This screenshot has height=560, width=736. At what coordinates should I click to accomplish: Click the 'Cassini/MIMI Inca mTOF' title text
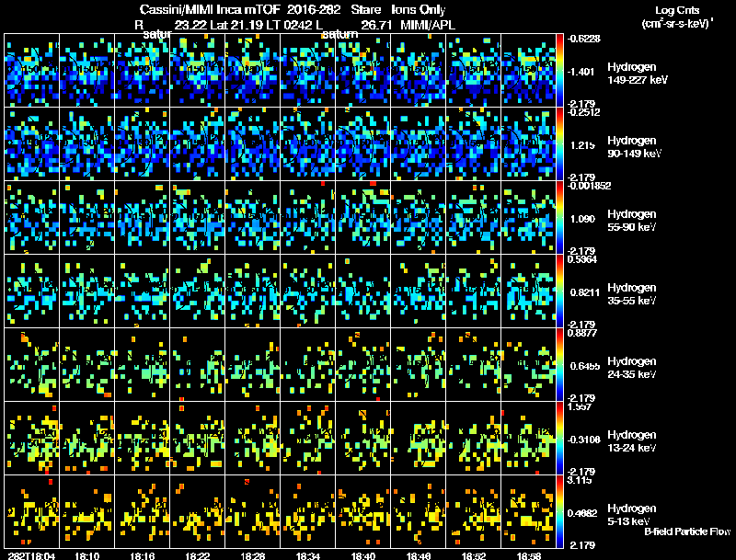click(x=210, y=9)
